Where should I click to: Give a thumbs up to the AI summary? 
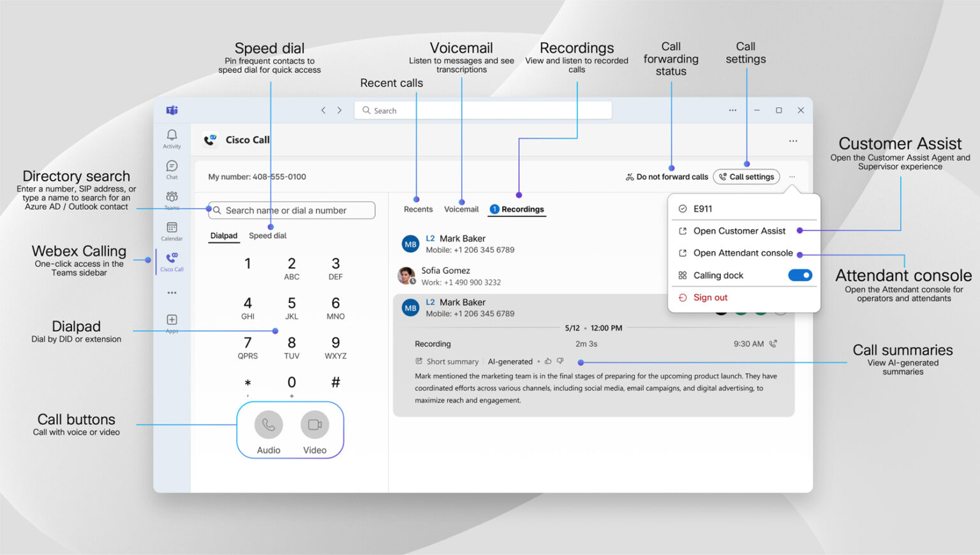[547, 361]
